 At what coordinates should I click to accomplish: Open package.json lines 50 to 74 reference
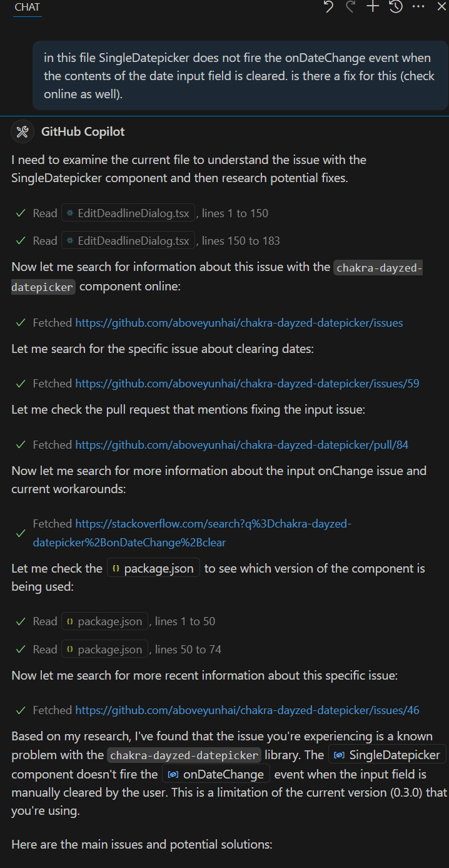[105, 650]
